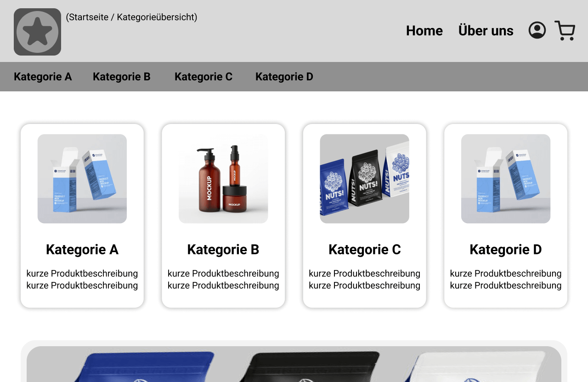Click the Kategorie B card heading
This screenshot has width=588, height=382.
[223, 250]
